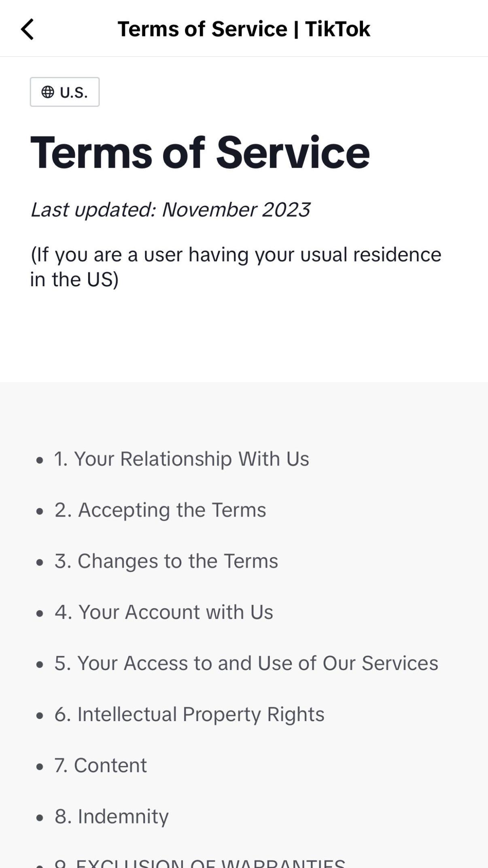The image size is (488, 868).
Task: Open the U.S. region selector
Action: pos(65,92)
